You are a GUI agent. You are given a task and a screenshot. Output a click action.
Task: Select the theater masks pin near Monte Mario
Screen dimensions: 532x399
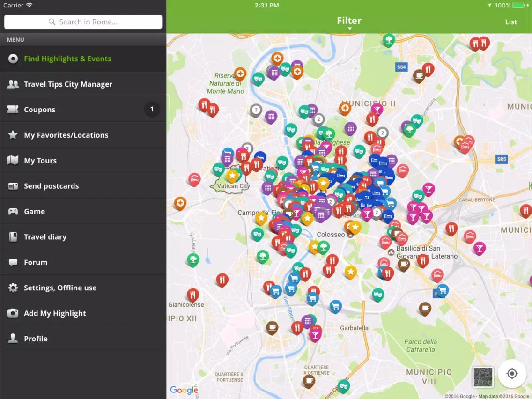pyautogui.click(x=258, y=79)
